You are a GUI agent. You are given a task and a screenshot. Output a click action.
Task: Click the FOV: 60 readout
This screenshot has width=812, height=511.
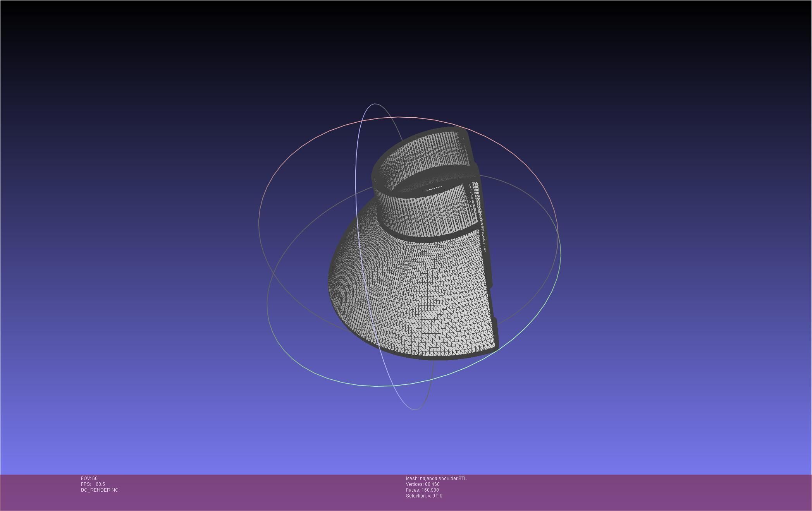point(89,478)
